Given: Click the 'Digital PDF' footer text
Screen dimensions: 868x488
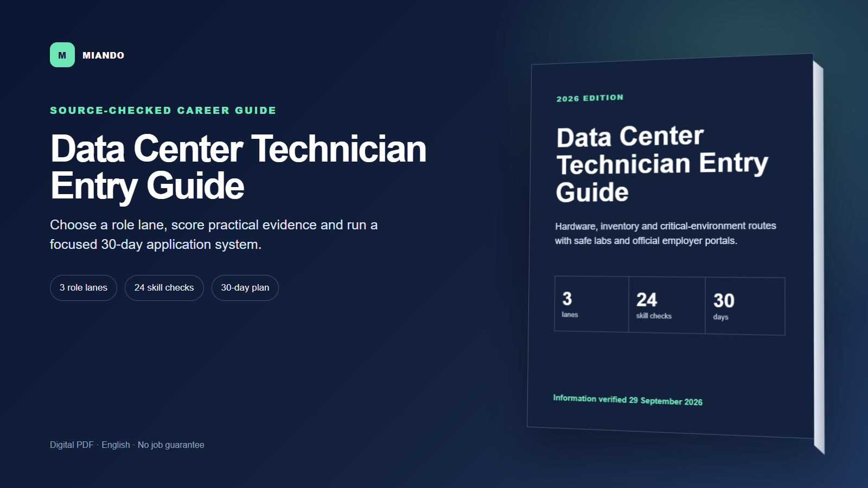Looking at the screenshot, I should pyautogui.click(x=72, y=445).
